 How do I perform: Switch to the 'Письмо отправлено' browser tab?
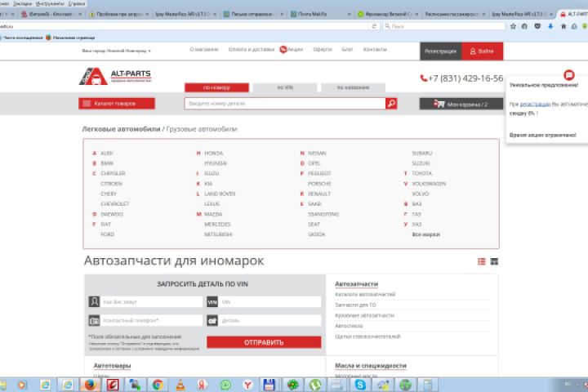tap(253, 14)
